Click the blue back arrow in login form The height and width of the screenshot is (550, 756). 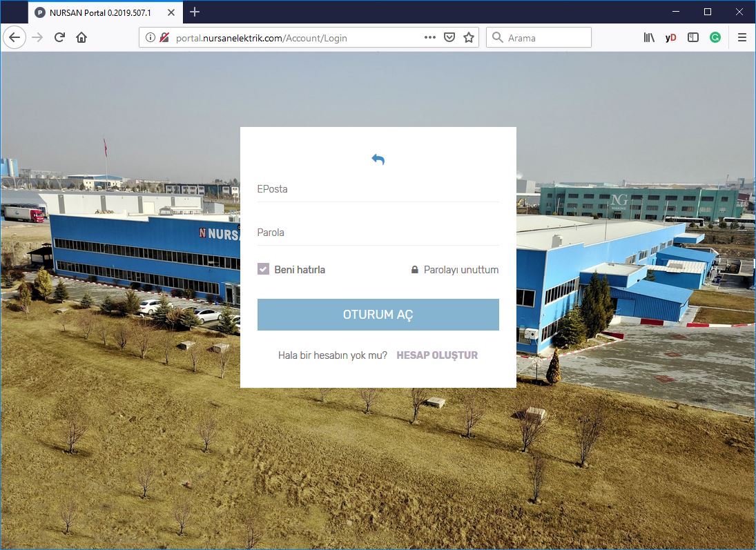[378, 159]
